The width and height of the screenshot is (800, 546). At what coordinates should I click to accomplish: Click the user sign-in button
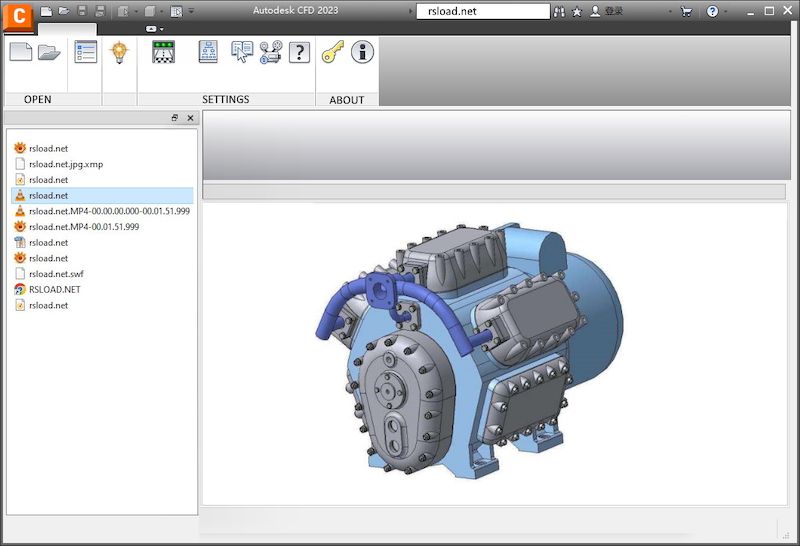pyautogui.click(x=606, y=11)
